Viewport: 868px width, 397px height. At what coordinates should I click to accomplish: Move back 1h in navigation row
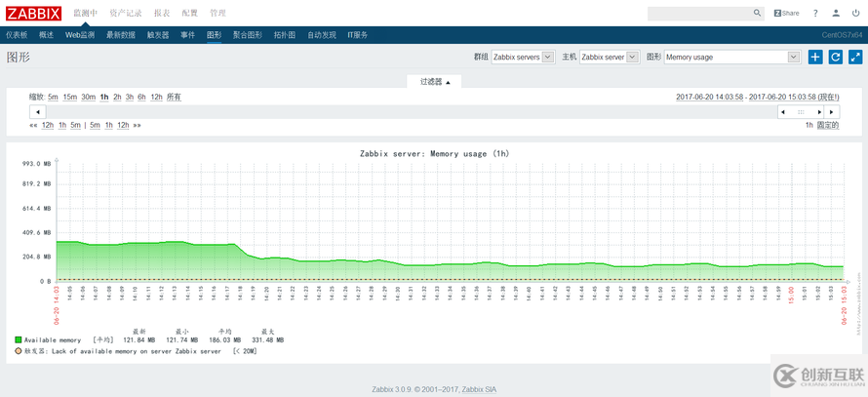pos(62,125)
